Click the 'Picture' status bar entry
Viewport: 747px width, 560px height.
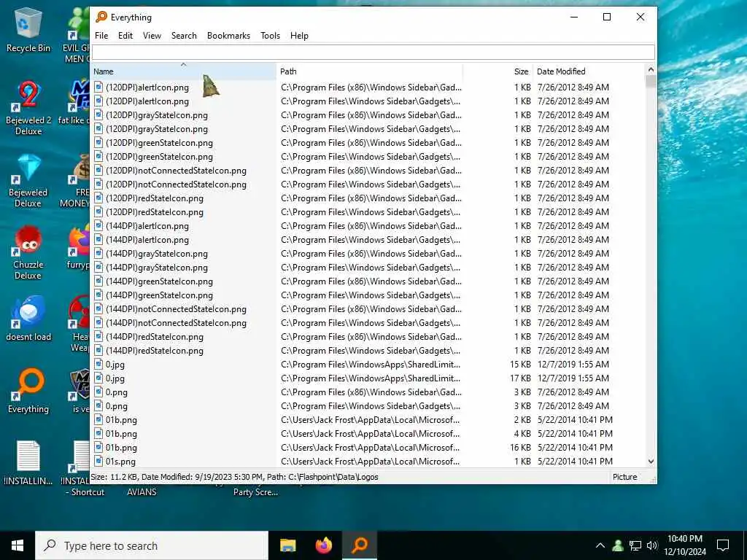pos(624,477)
